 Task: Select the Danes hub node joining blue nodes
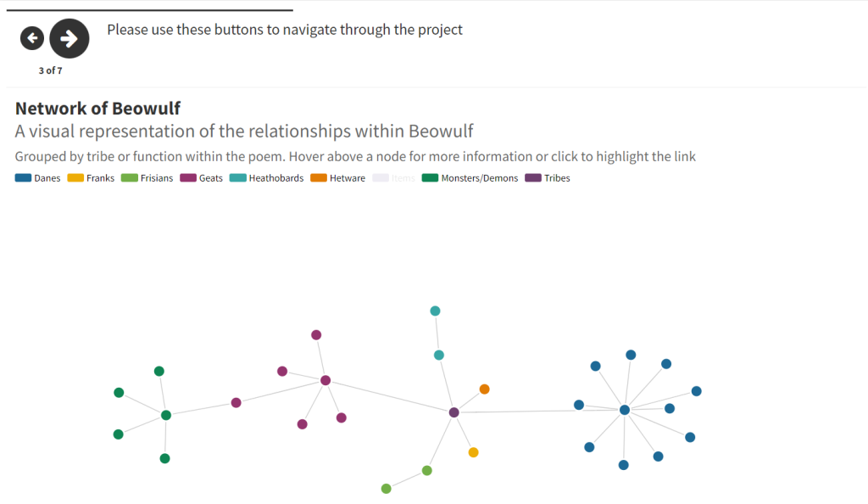click(x=625, y=410)
